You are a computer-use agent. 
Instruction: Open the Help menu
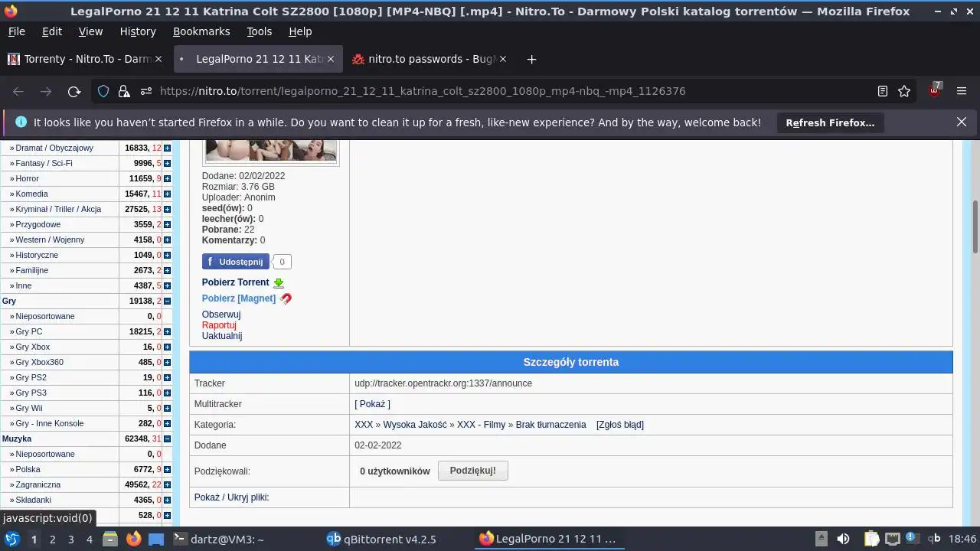(300, 31)
